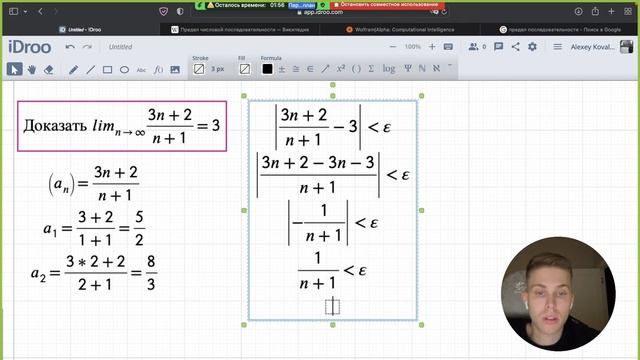640x360 pixels.
Task: Open the double-struck N symbols group
Action: [x=422, y=68]
